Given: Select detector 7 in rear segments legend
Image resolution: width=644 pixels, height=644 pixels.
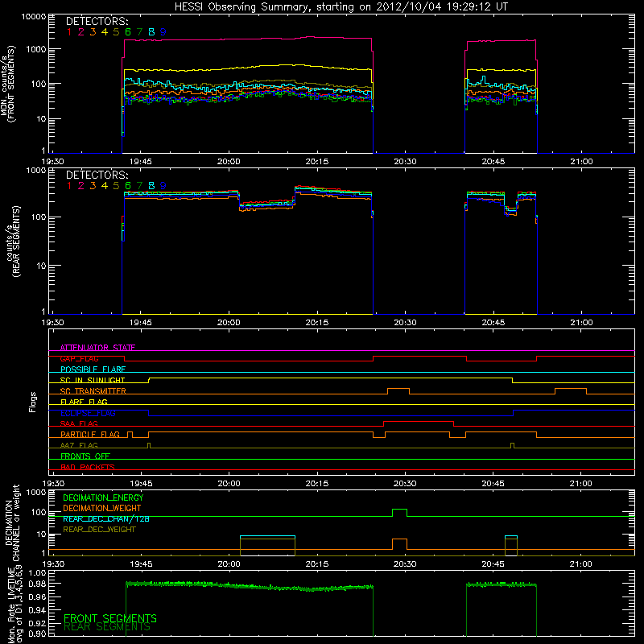Looking at the screenshot, I should click(x=139, y=186).
